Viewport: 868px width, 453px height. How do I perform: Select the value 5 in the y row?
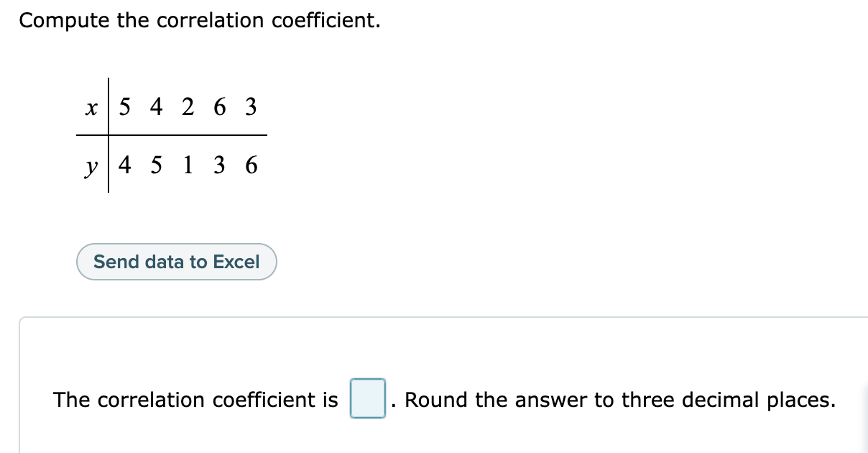coord(157,165)
